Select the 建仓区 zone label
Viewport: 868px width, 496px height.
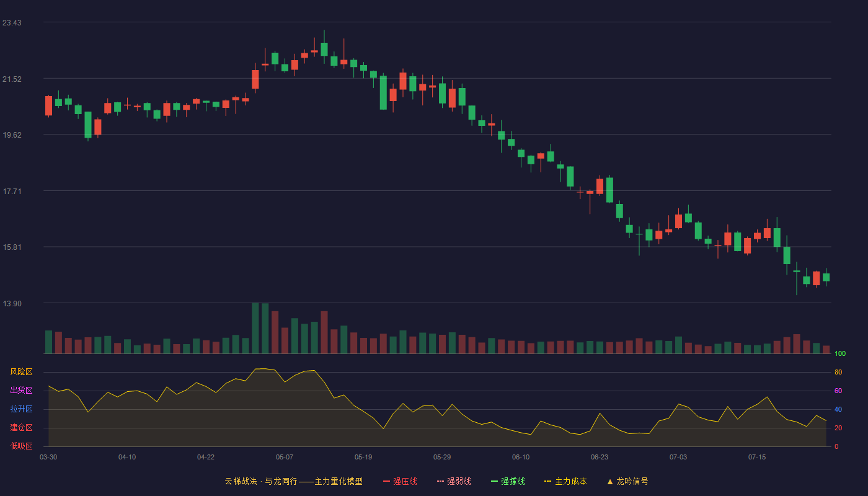click(x=21, y=428)
